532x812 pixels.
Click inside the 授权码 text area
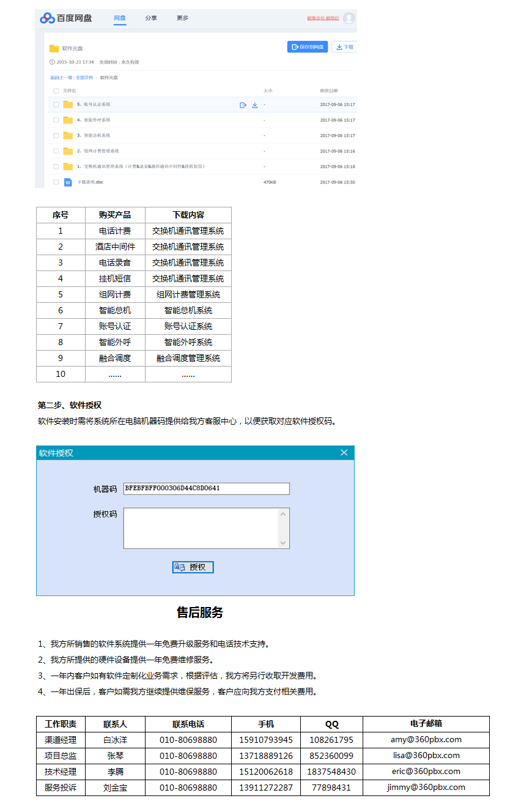(x=201, y=528)
